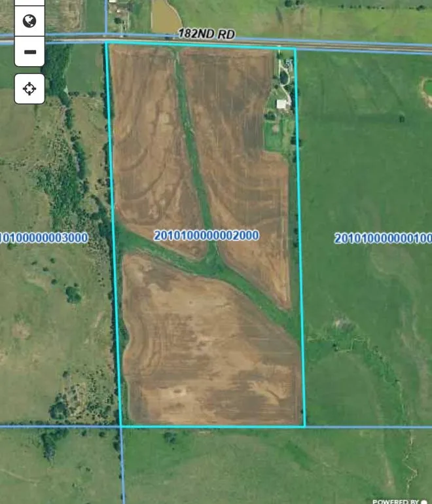Click the large southern brown field
Screen dimensions: 432x504
tap(209, 353)
